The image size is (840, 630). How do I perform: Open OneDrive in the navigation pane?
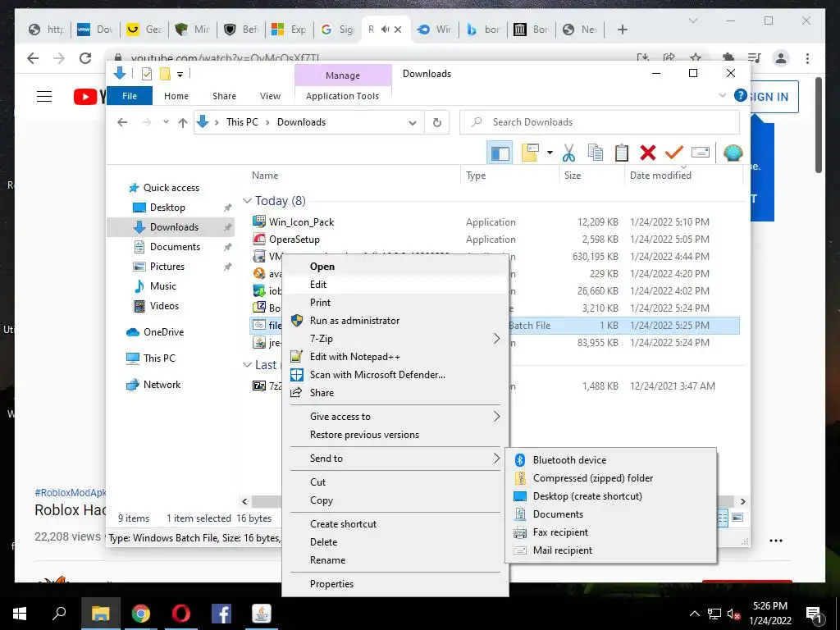click(163, 332)
